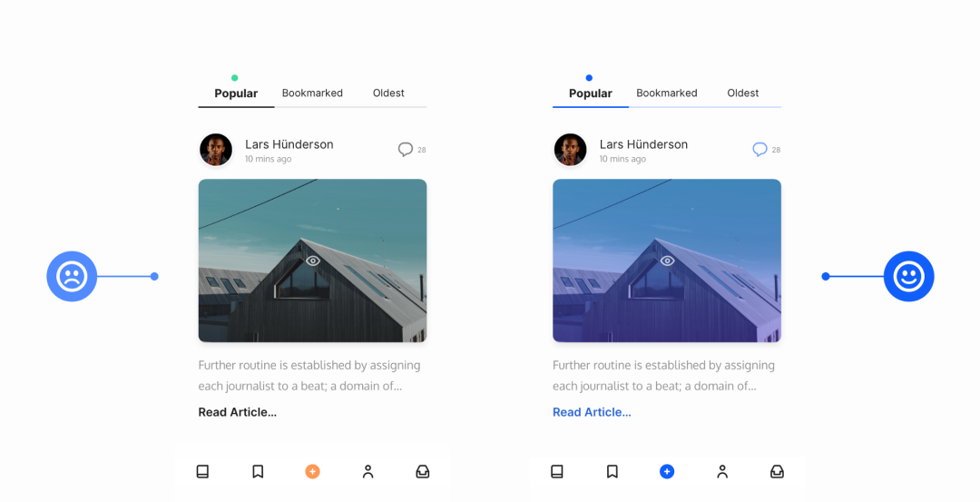Click the black Read Article... link
The width and height of the screenshot is (980, 502).
[x=238, y=412]
